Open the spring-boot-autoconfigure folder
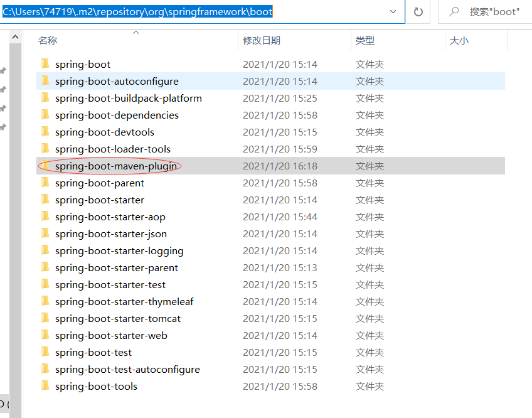 [117, 81]
